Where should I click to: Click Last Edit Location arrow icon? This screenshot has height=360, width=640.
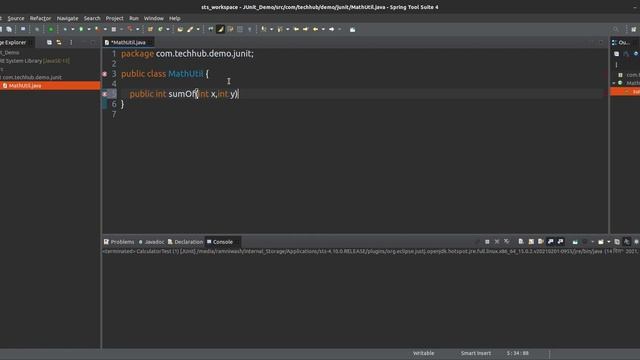coord(296,29)
